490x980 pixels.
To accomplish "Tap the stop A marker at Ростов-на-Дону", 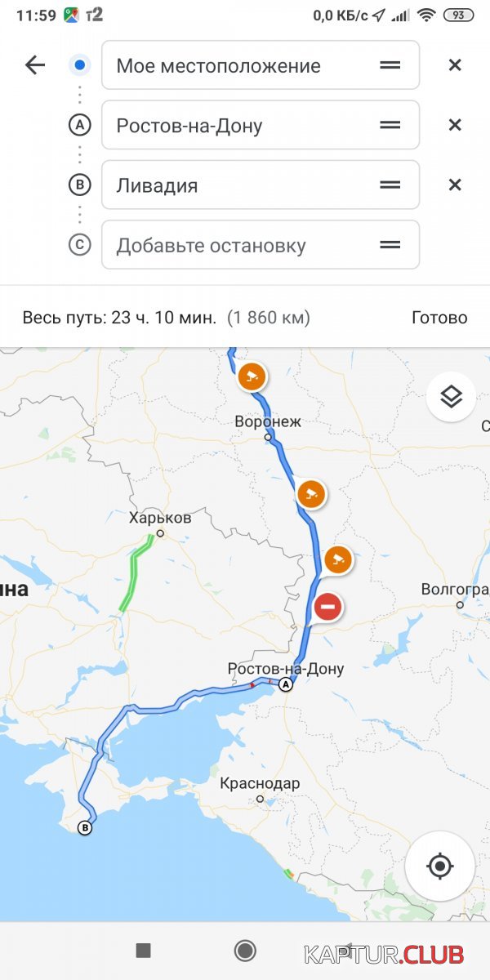I will [x=286, y=684].
